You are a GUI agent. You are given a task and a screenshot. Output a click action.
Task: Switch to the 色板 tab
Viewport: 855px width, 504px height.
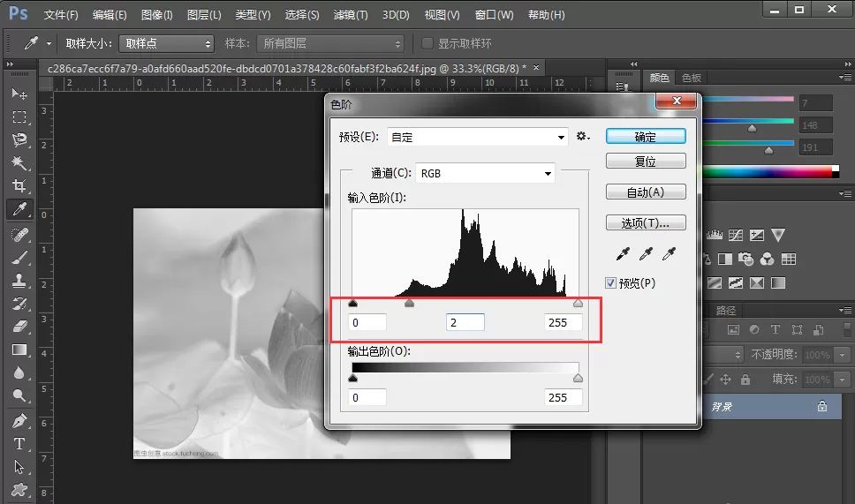tap(692, 78)
